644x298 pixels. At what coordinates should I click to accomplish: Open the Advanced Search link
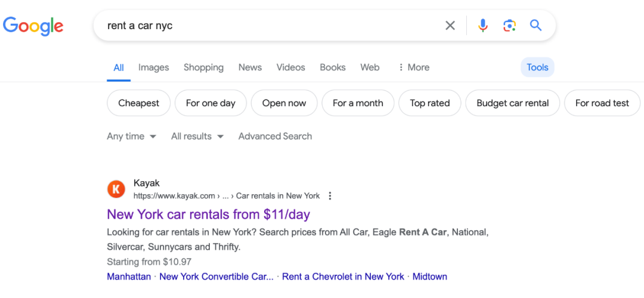click(x=275, y=136)
